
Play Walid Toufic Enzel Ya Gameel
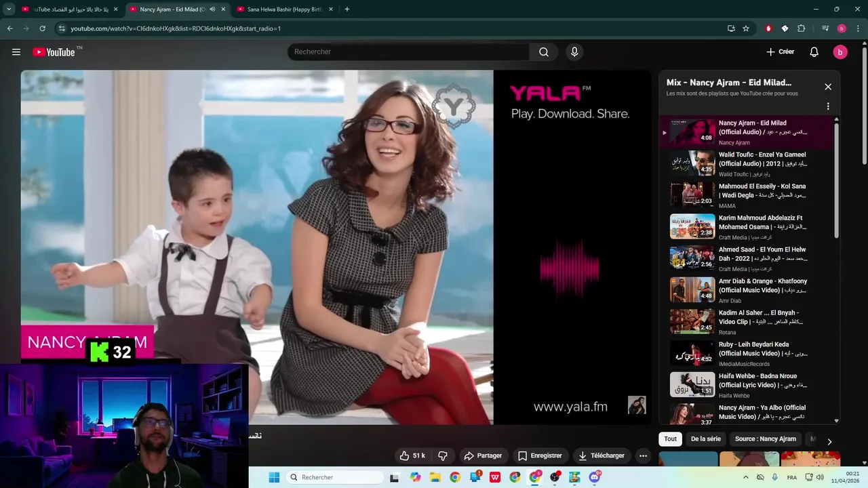pos(747,164)
